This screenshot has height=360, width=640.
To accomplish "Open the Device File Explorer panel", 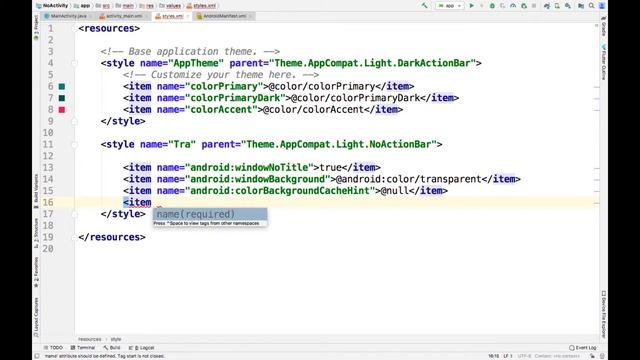I will [604, 314].
